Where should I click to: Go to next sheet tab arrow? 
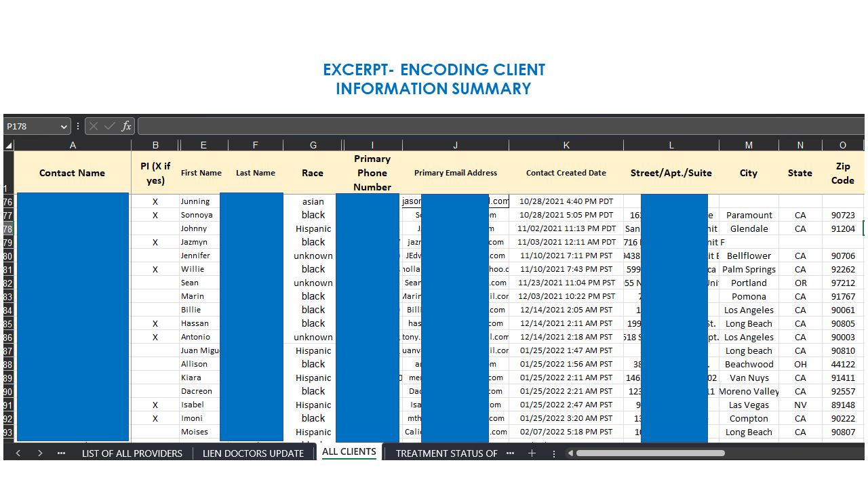[x=40, y=453]
